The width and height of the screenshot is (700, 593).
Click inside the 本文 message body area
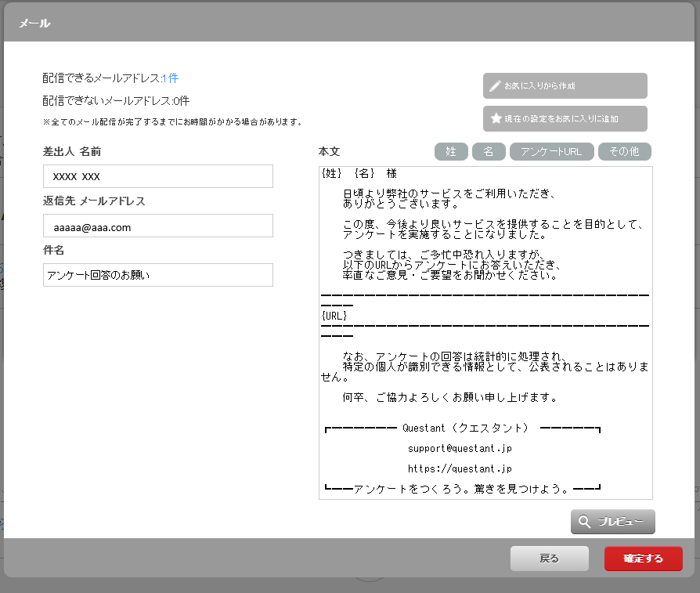(x=485, y=353)
